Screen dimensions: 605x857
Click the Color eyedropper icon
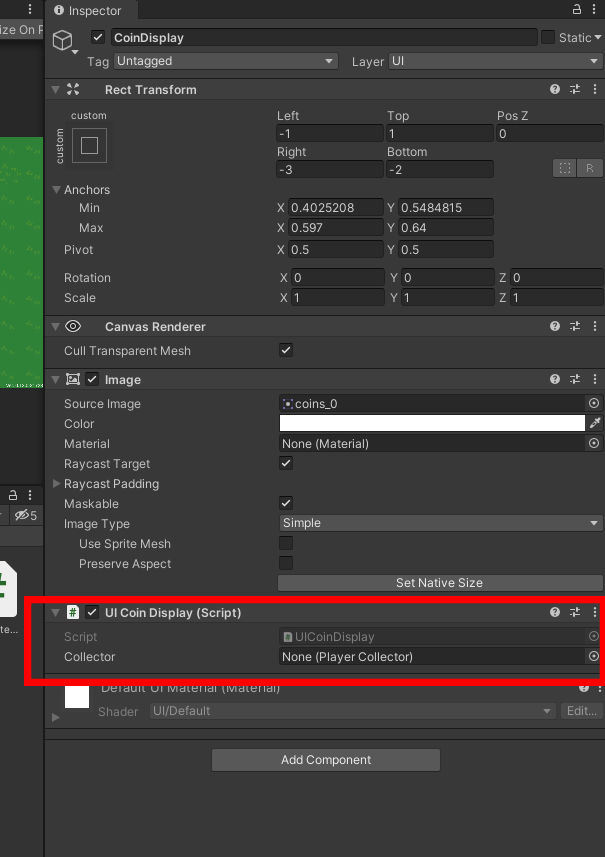(595, 422)
